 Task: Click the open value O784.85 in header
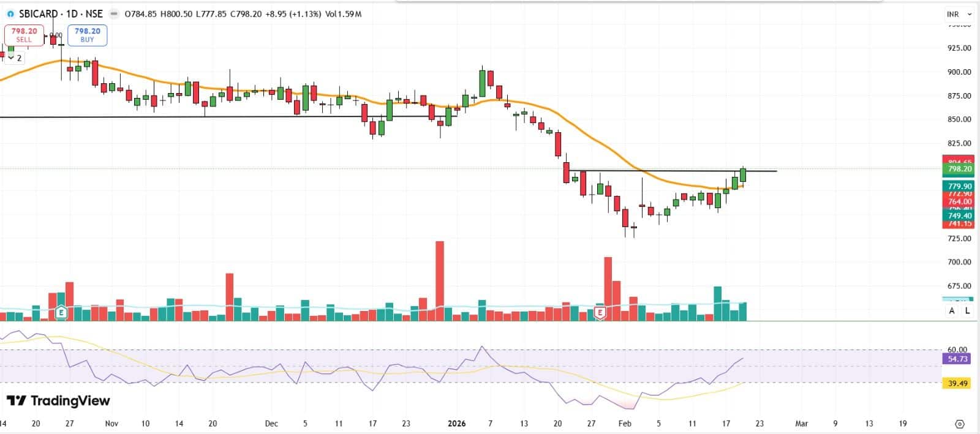coord(140,14)
